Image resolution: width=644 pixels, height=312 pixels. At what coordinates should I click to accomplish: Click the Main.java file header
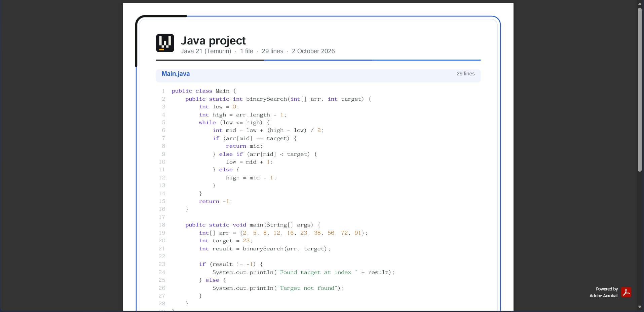(x=318, y=75)
